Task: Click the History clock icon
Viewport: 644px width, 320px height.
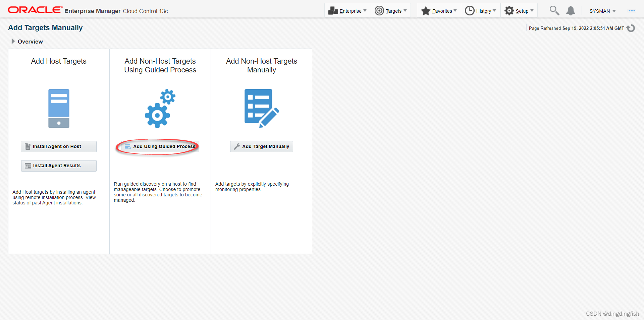Action: pos(470,11)
